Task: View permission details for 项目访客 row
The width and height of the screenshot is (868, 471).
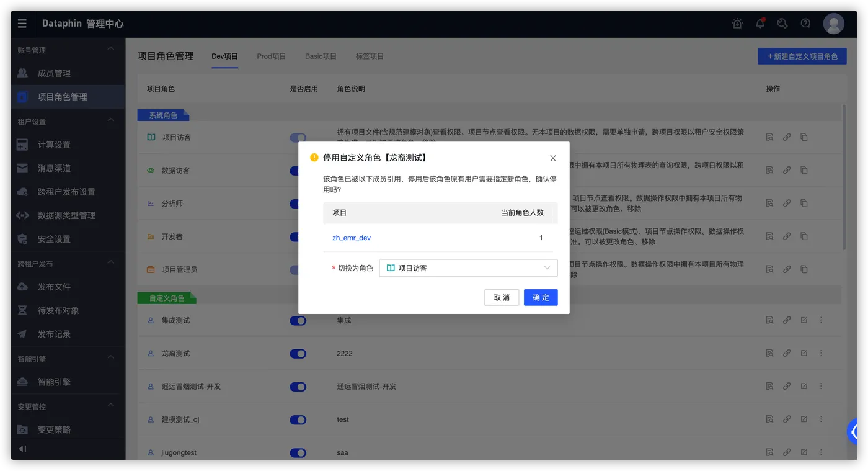Action: 769,137
